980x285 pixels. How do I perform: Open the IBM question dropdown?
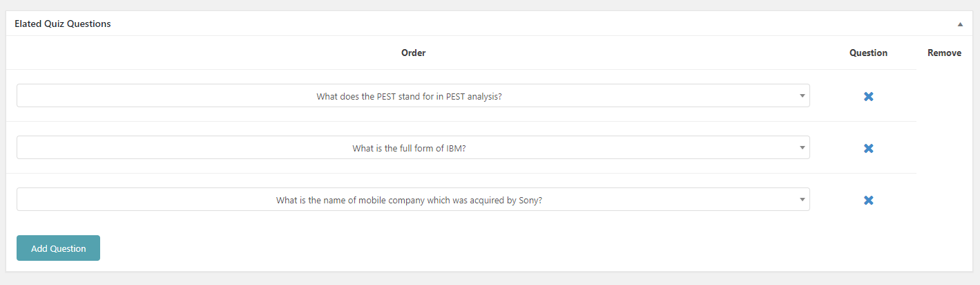tap(413, 148)
